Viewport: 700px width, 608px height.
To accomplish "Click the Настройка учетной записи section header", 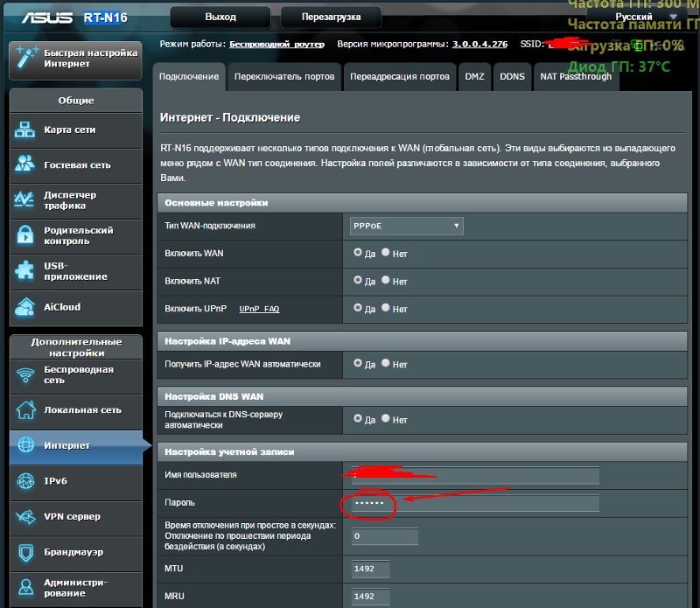I will pyautogui.click(x=422, y=451).
